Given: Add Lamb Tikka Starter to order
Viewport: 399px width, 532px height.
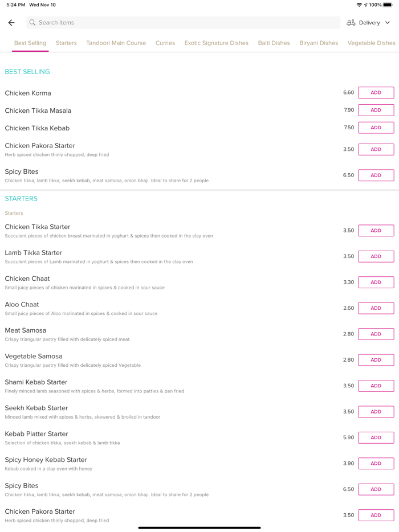Looking at the screenshot, I should 376,256.
